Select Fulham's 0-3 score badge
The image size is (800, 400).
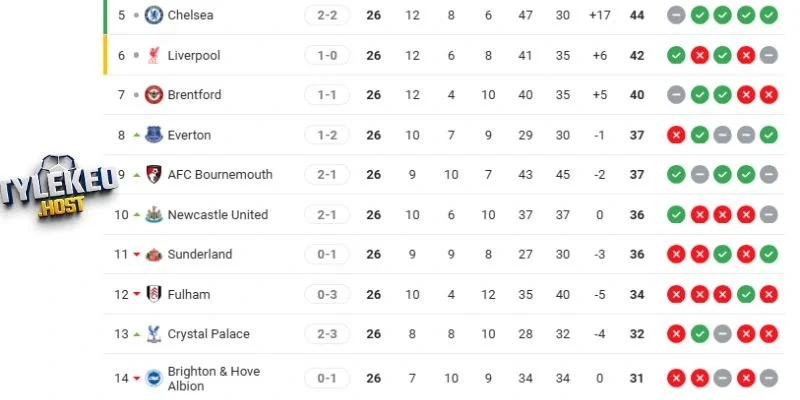coord(327,295)
